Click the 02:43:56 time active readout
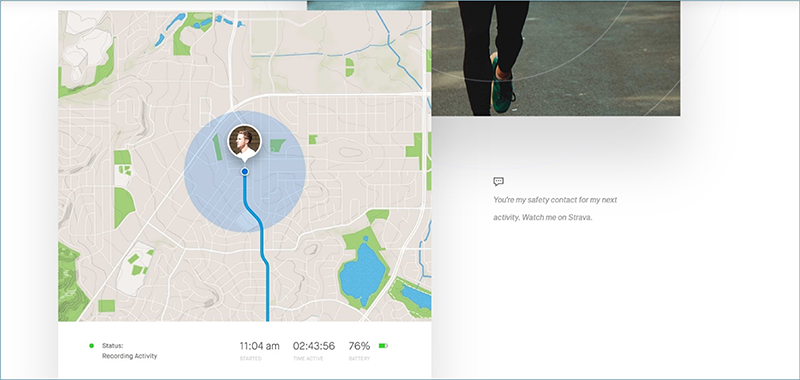 point(314,346)
